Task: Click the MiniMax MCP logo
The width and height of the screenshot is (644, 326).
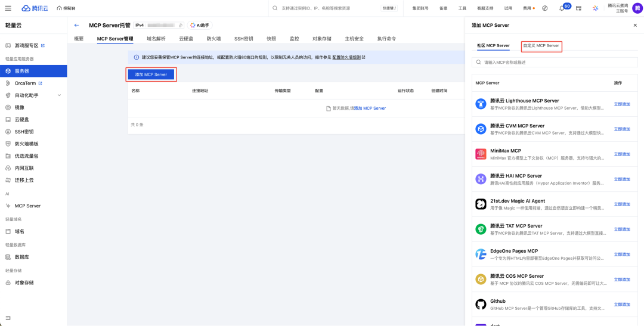Action: [481, 154]
